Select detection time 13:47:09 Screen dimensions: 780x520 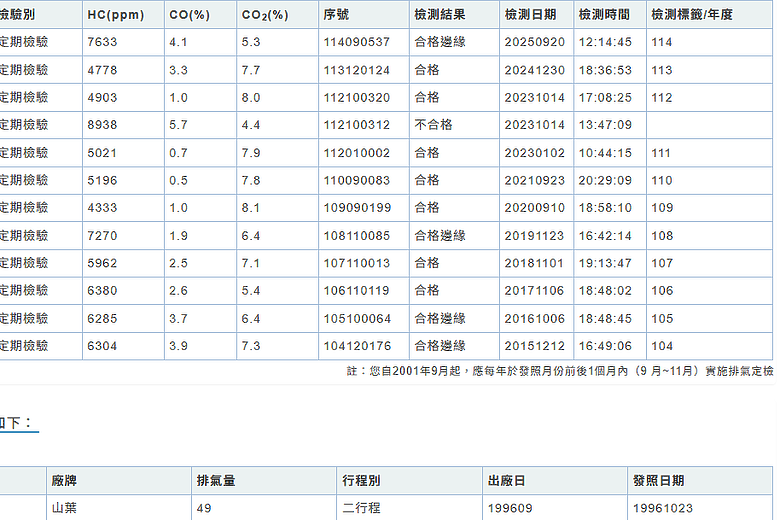coord(605,125)
